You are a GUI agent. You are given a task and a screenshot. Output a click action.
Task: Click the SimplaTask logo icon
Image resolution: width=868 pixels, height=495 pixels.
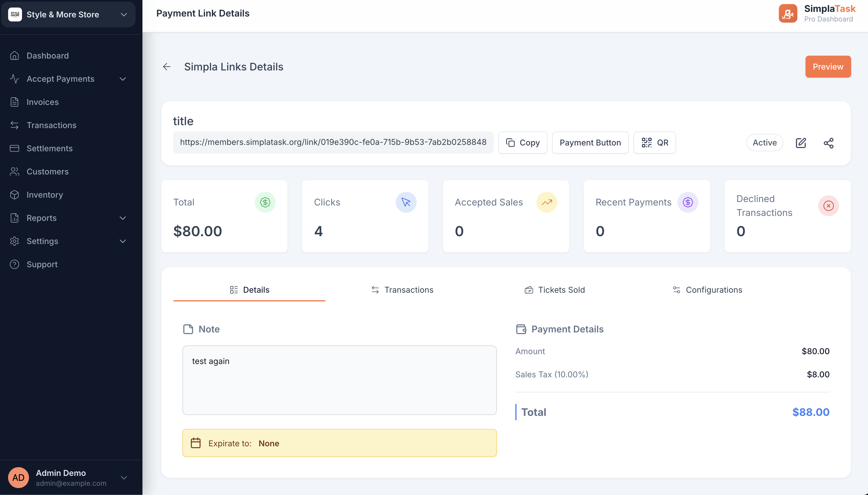788,13
